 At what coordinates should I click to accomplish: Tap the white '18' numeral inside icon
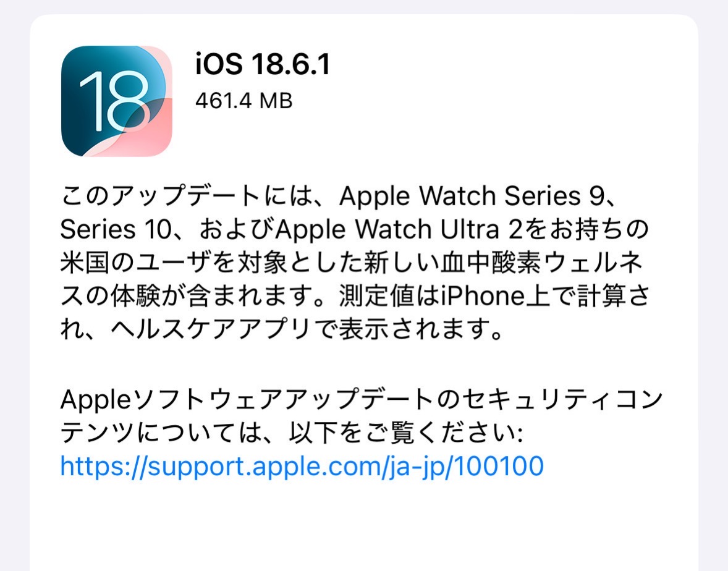[114, 101]
